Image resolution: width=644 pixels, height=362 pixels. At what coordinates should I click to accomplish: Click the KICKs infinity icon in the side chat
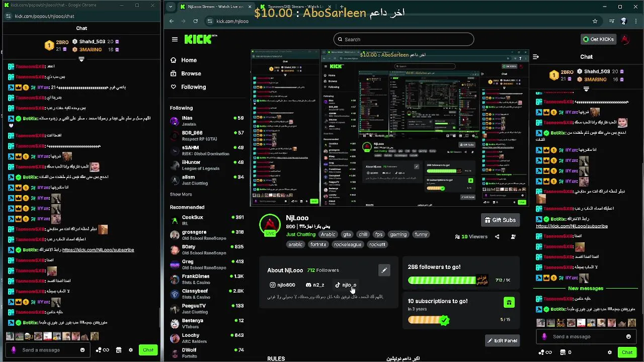point(545,352)
